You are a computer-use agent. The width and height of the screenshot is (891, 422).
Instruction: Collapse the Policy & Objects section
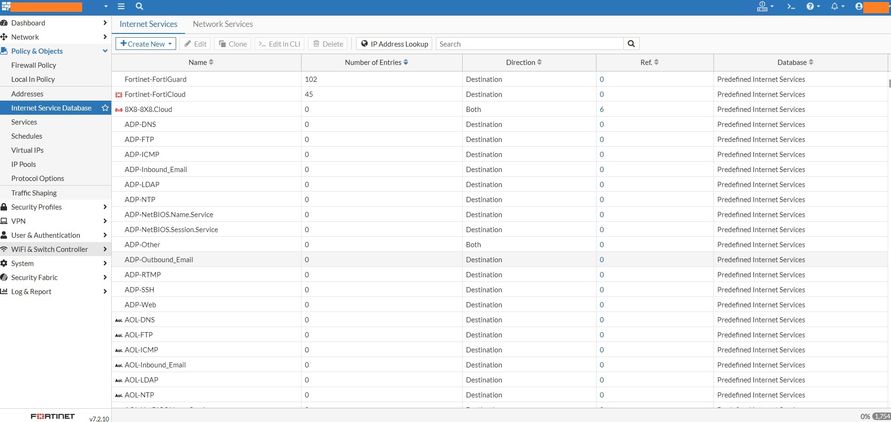coord(105,51)
